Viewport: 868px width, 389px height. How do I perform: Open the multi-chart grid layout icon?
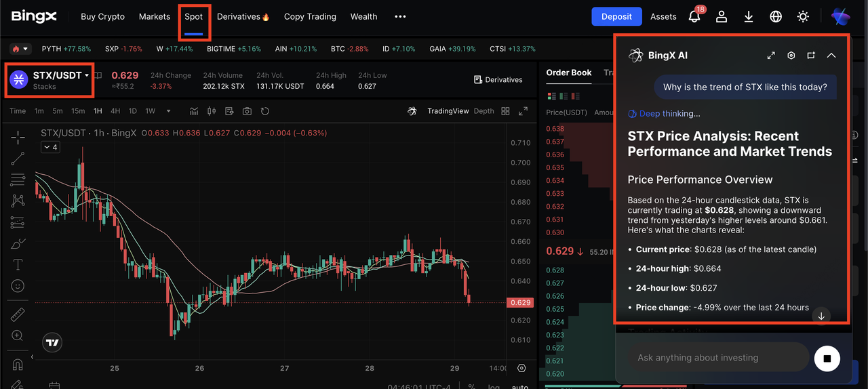(x=505, y=111)
